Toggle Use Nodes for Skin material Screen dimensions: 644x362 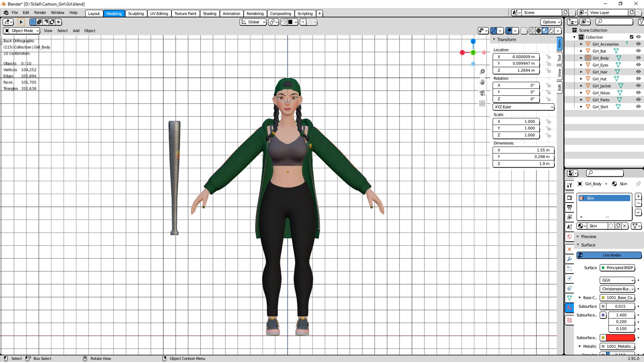pyautogui.click(x=609, y=255)
